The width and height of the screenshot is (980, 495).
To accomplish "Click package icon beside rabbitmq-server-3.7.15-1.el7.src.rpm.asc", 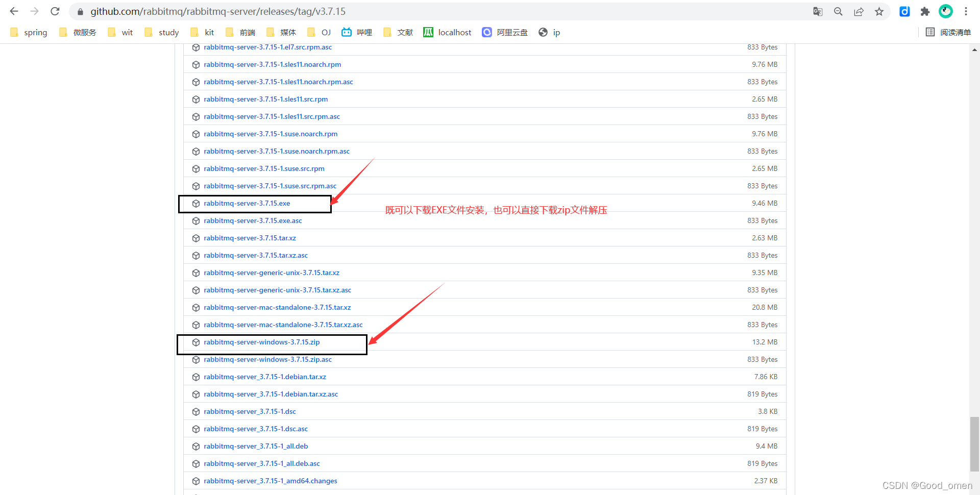I will click(x=196, y=47).
